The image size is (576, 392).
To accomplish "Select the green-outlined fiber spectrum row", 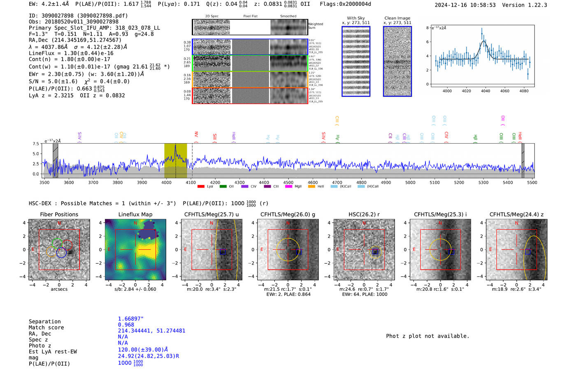I will [x=250, y=63].
